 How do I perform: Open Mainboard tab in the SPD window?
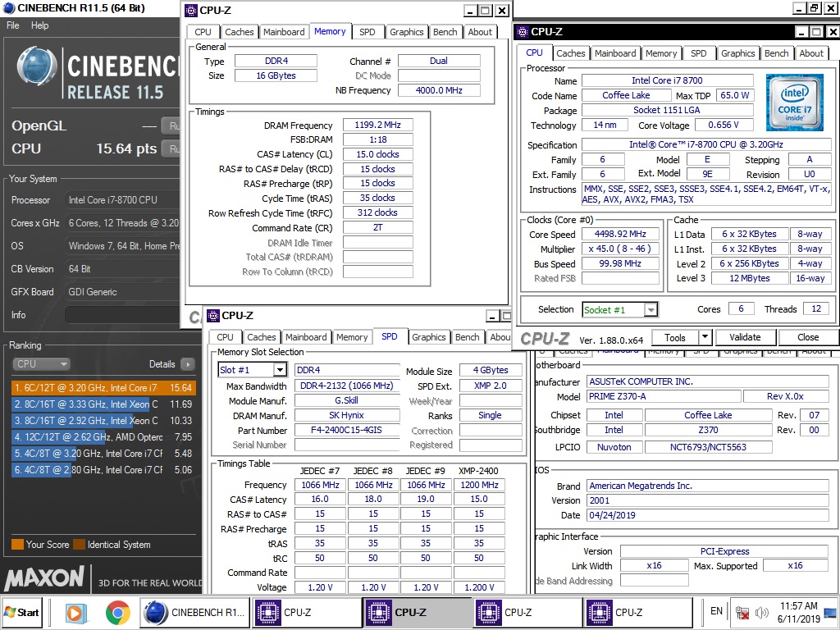(x=306, y=337)
